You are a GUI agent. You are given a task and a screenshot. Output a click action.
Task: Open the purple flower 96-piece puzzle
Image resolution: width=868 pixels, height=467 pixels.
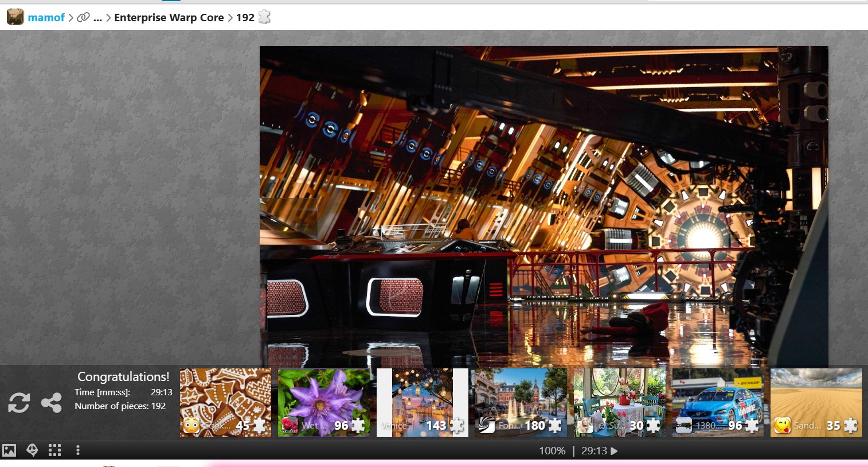click(x=324, y=402)
